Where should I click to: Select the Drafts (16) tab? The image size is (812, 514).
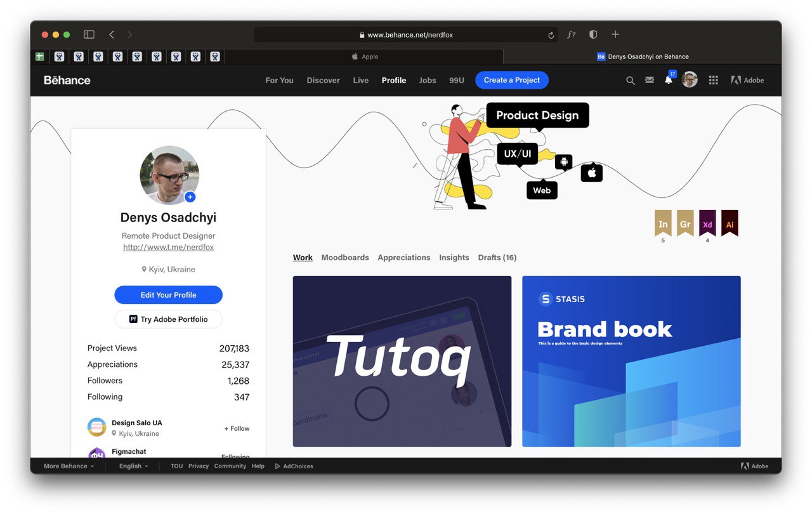tap(497, 258)
